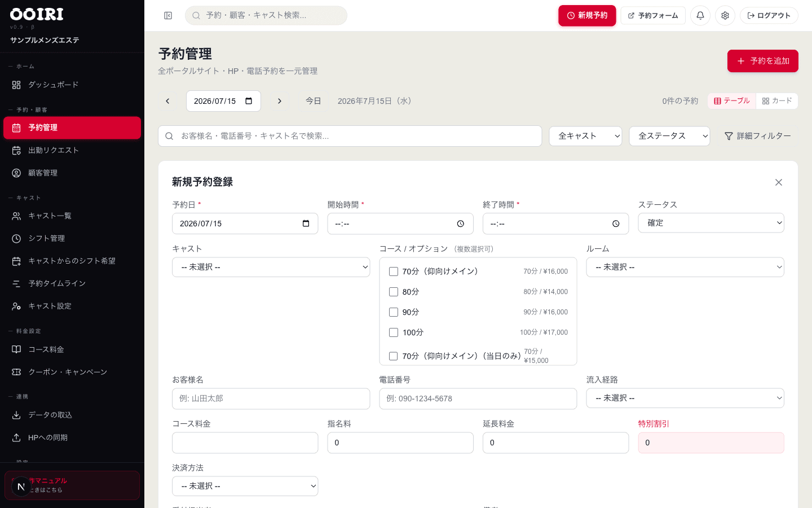Open キャストからのシフト希望 in sidebar
The image size is (812, 508).
pyautogui.click(x=72, y=261)
